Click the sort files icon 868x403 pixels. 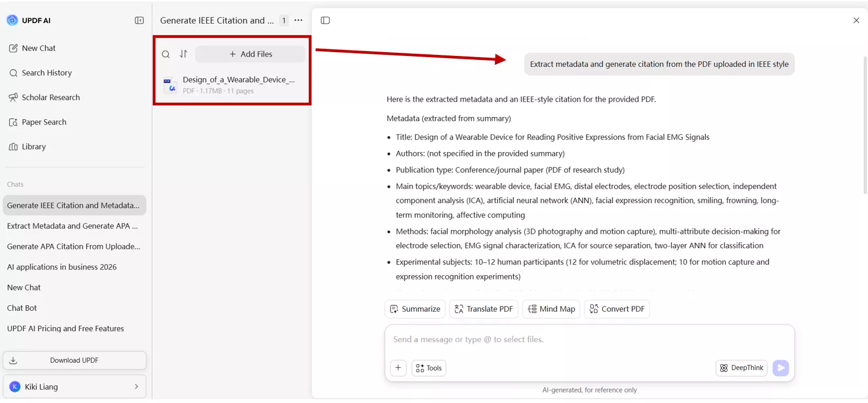183,54
